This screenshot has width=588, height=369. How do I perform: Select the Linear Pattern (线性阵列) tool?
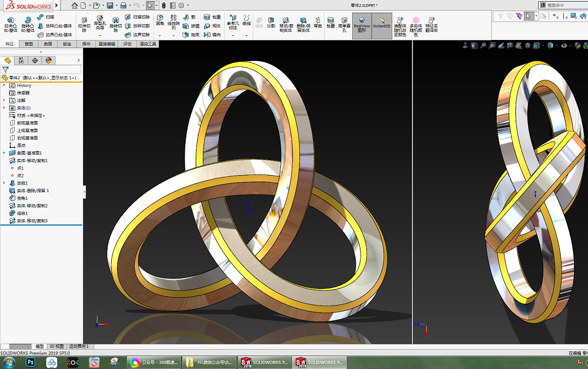[173, 22]
